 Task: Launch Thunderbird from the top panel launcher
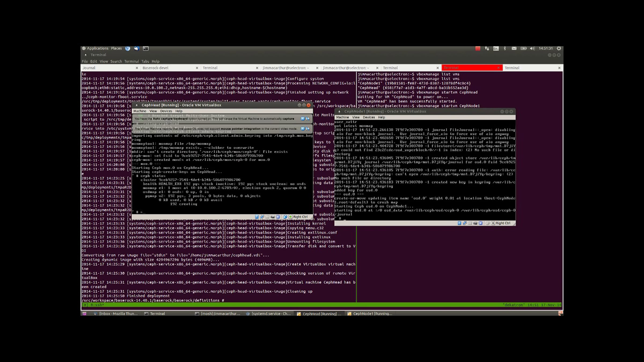click(x=137, y=49)
